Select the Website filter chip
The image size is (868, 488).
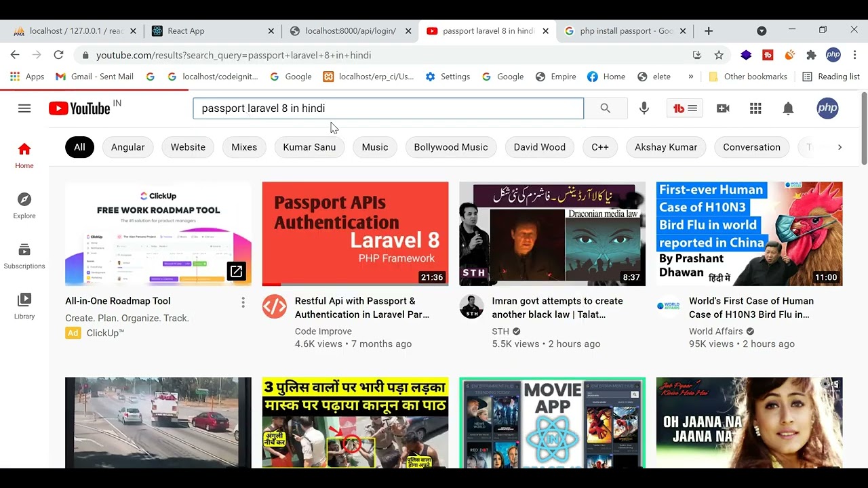tap(188, 147)
